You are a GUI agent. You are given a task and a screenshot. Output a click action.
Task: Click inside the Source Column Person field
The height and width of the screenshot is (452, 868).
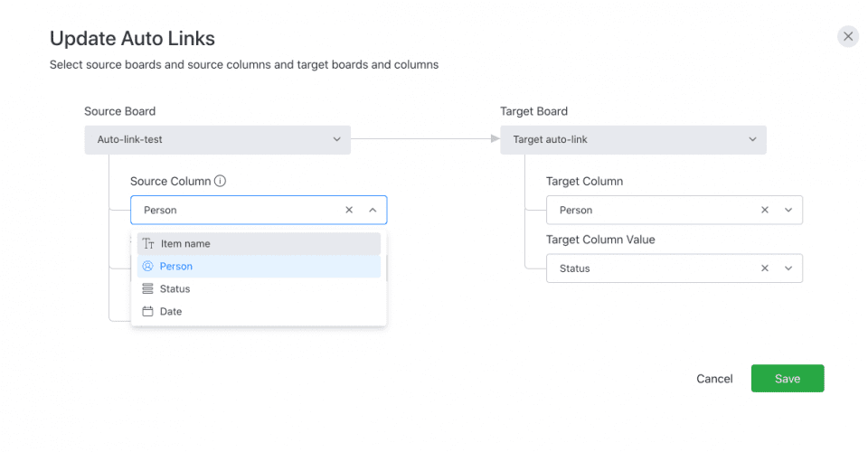(259, 210)
